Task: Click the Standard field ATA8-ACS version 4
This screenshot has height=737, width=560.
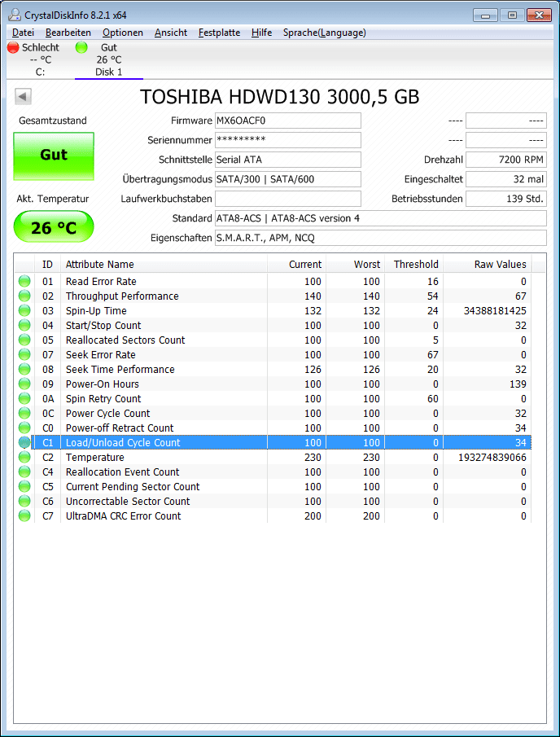Action: point(381,218)
